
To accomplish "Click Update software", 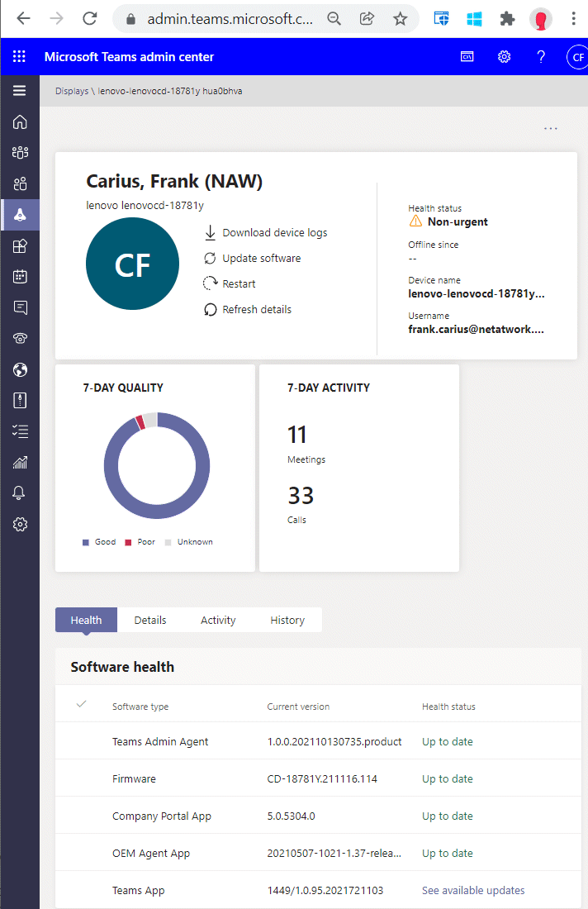I will click(x=253, y=258).
